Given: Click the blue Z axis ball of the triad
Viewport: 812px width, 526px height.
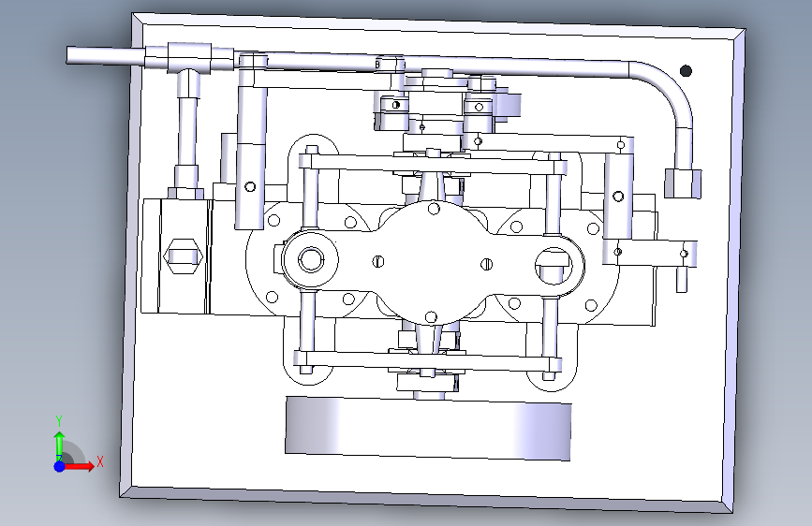Looking at the screenshot, I should pyautogui.click(x=60, y=466).
